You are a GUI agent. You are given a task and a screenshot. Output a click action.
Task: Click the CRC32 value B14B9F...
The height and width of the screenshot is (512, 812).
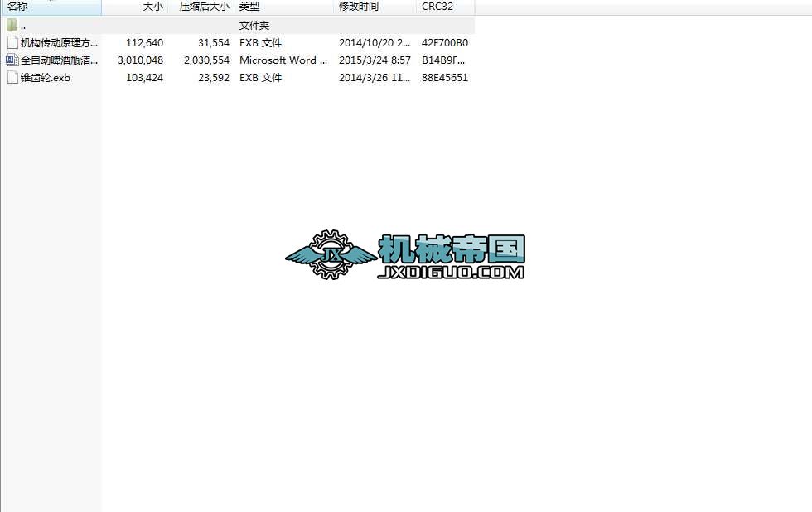[x=443, y=60]
